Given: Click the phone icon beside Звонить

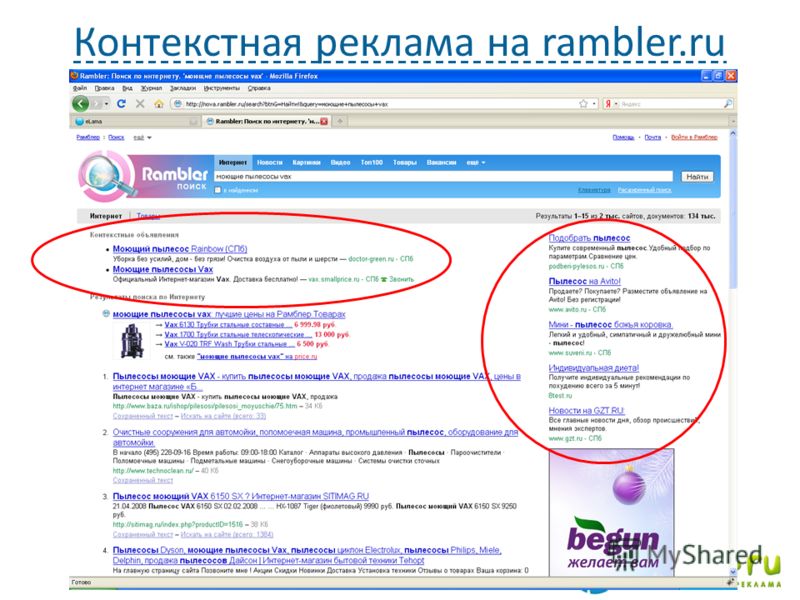Looking at the screenshot, I should 384,280.
